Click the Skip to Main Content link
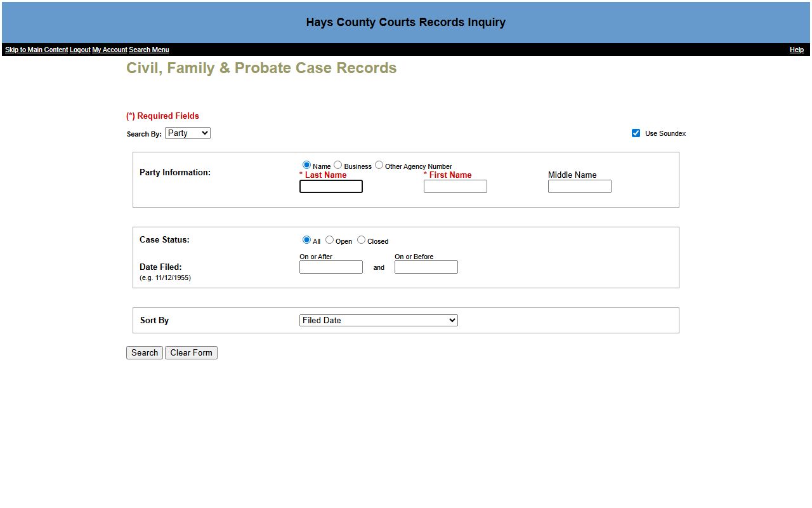This screenshot has width=812, height=508. tap(36, 50)
